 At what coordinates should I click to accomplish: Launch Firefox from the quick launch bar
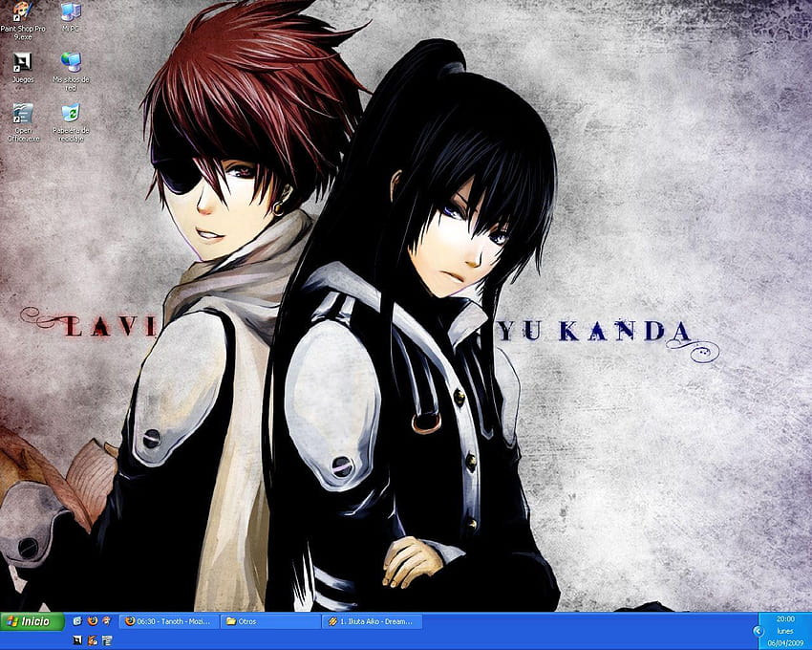coord(92,621)
